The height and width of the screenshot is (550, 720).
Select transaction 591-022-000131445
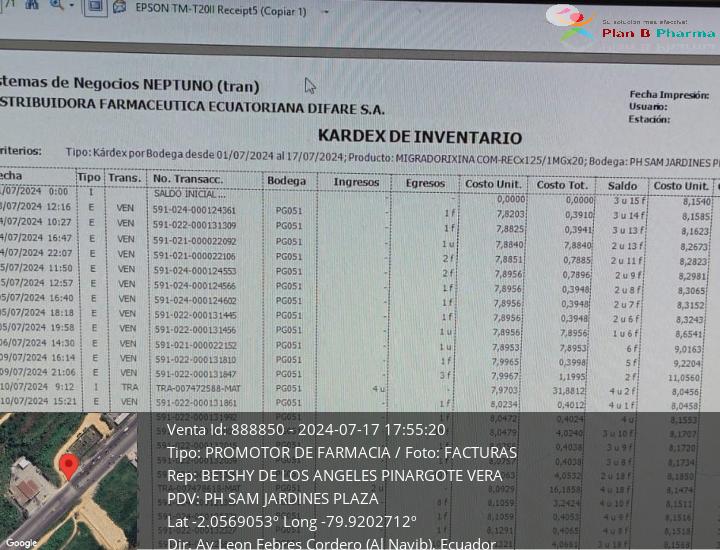pyautogui.click(x=196, y=315)
